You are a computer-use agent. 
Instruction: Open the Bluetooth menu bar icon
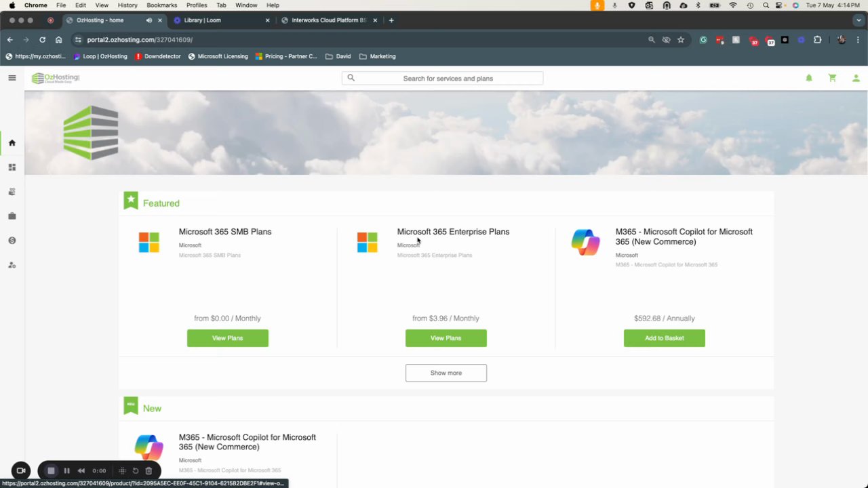coord(698,5)
